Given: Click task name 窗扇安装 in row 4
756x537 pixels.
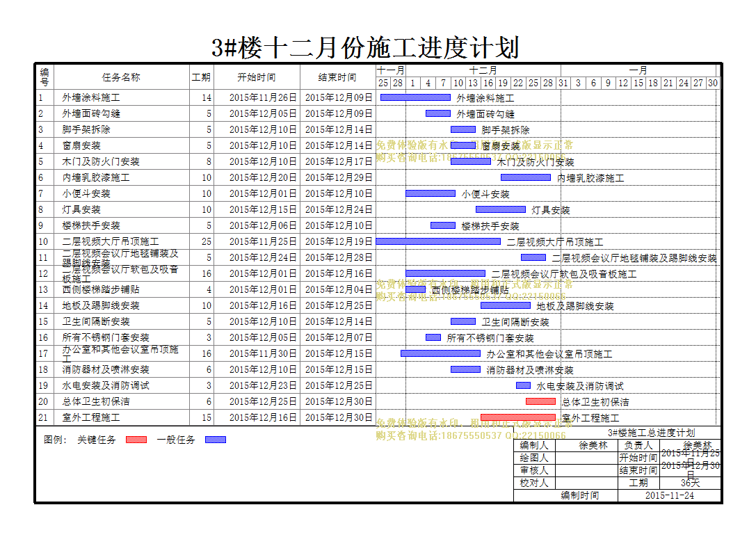Looking at the screenshot, I should click(x=81, y=145).
